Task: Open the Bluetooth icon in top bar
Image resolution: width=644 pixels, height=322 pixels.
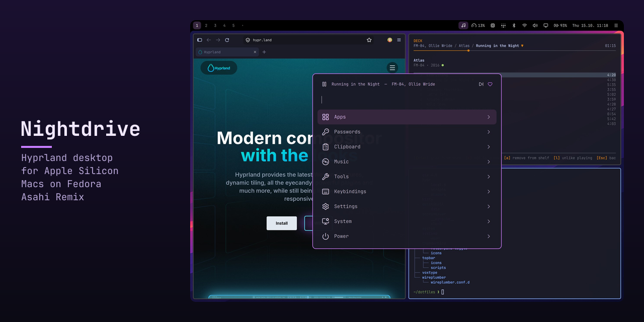Action: 514,25
